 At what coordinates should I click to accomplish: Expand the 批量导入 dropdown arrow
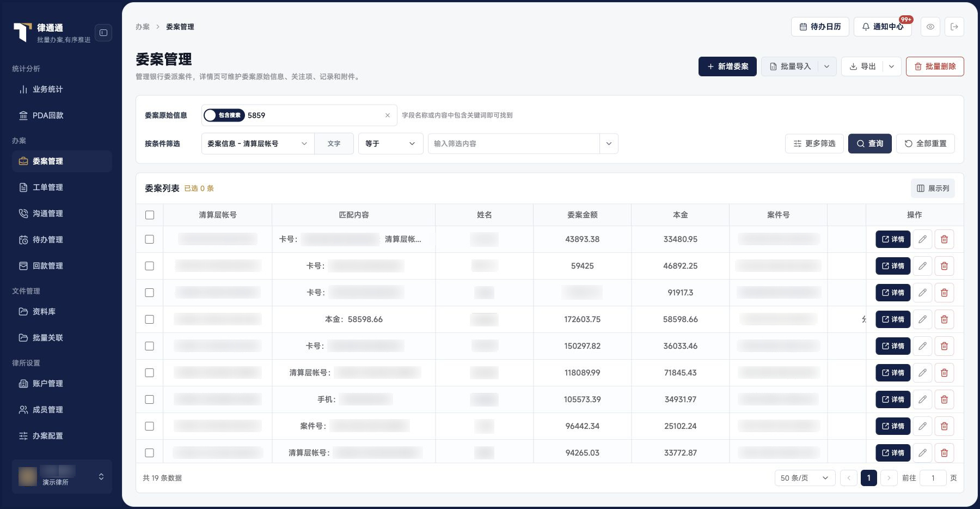(x=826, y=66)
